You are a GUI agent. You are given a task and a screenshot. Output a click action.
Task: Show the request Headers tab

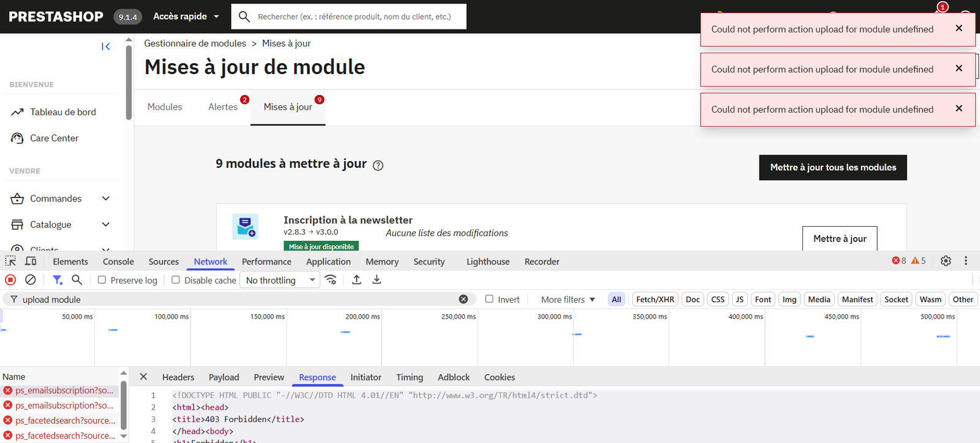(178, 377)
